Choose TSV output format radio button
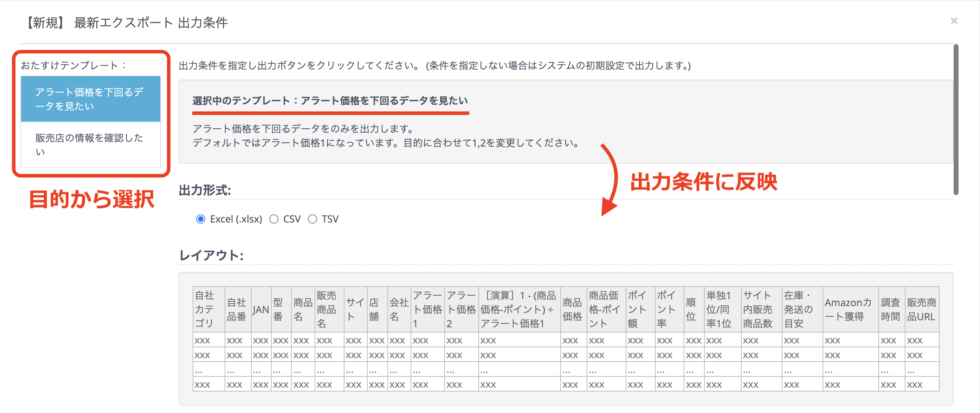The width and height of the screenshot is (980, 413). tap(312, 219)
